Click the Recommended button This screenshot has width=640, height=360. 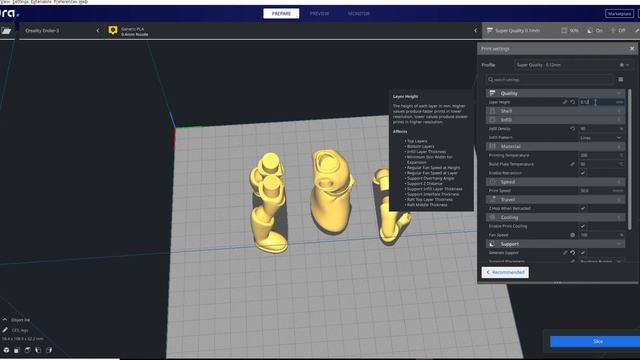click(505, 272)
